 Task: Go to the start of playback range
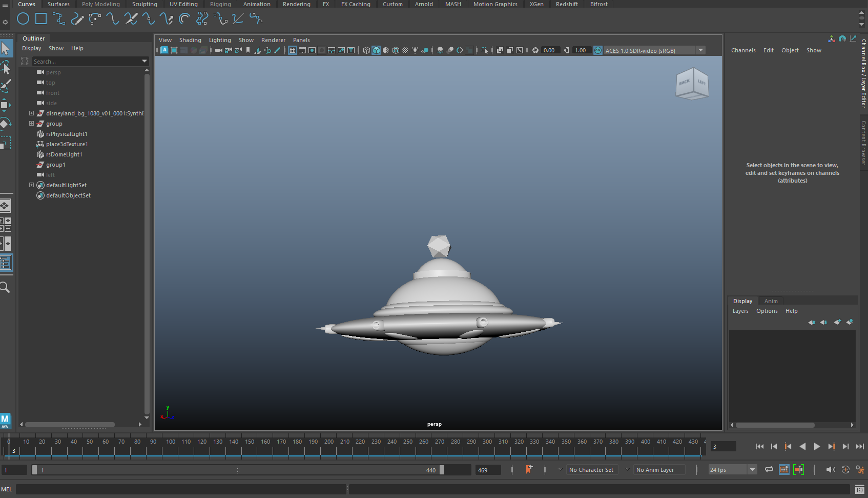[759, 447]
